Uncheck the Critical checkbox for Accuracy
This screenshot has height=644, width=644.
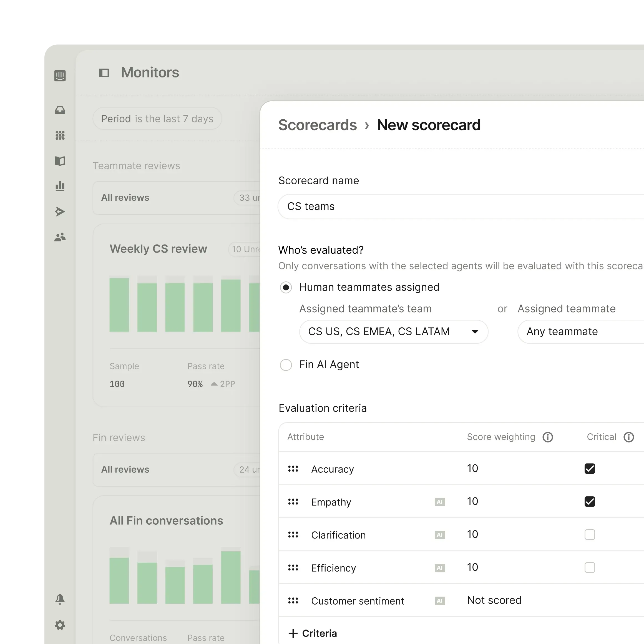(x=590, y=469)
